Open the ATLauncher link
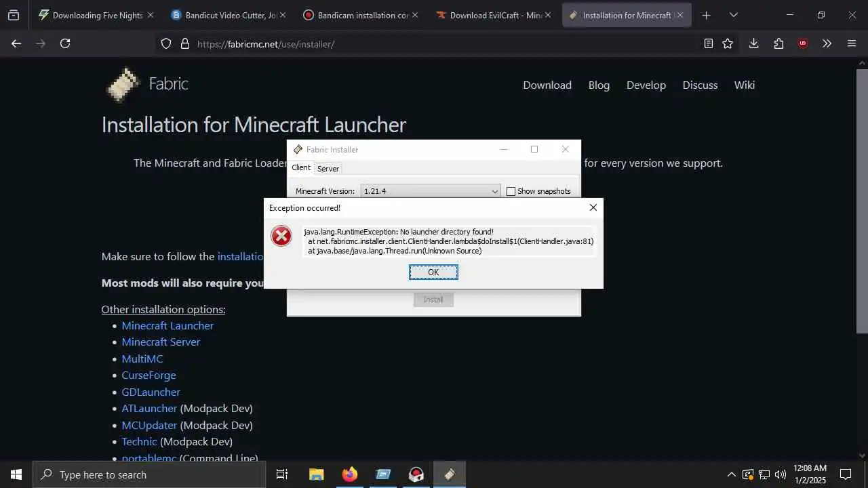The height and width of the screenshot is (488, 868). pyautogui.click(x=149, y=408)
